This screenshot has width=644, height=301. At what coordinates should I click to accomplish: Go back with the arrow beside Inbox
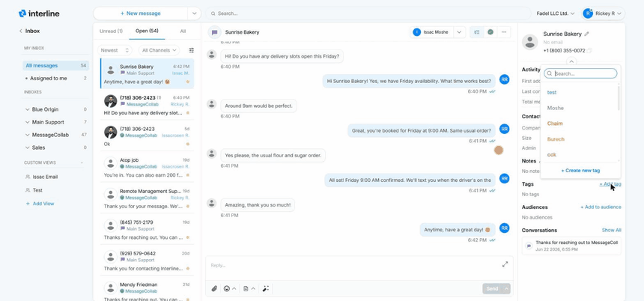click(x=20, y=31)
